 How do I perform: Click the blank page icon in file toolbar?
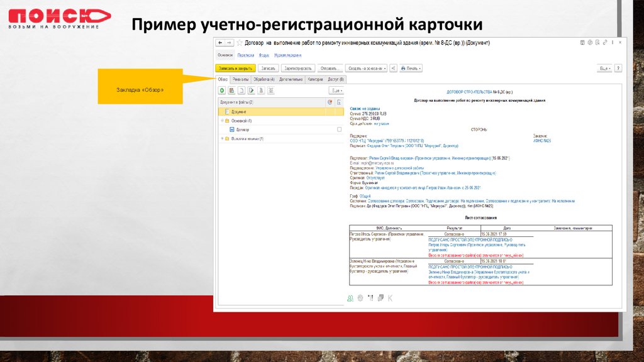[241, 90]
